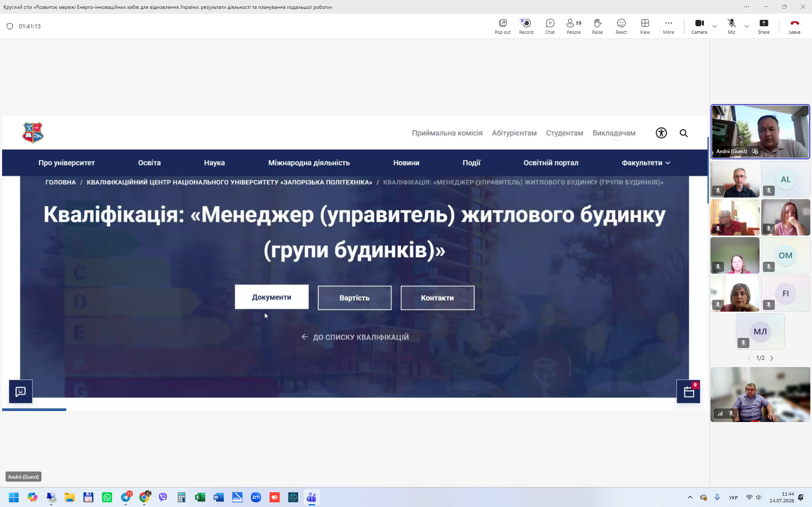Screen dimensions: 812x507
Task: Show hidden system tray icons
Action: (690, 497)
